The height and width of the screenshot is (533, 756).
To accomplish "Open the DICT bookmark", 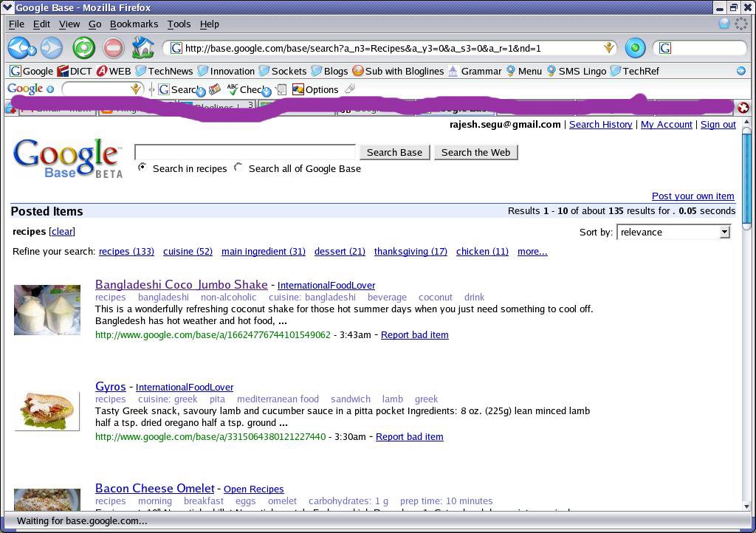I will 75,71.
